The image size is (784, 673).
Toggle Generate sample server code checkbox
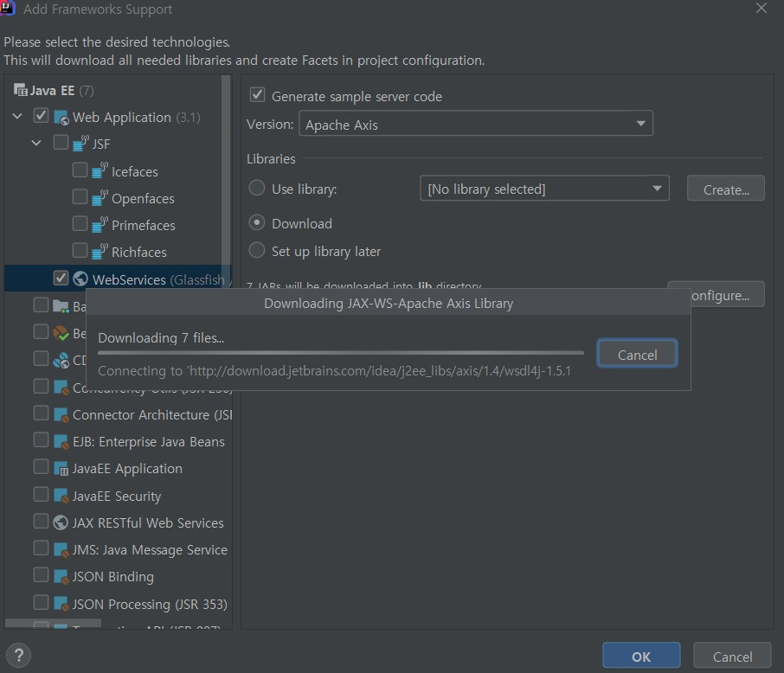(257, 94)
